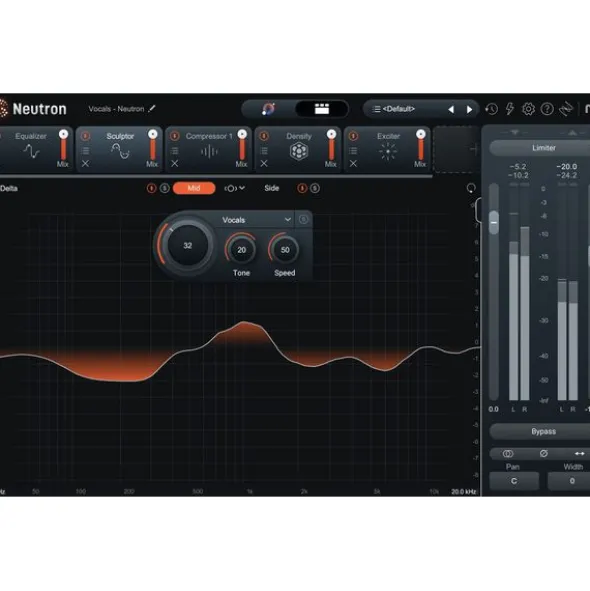Solo the Side channel

point(315,188)
